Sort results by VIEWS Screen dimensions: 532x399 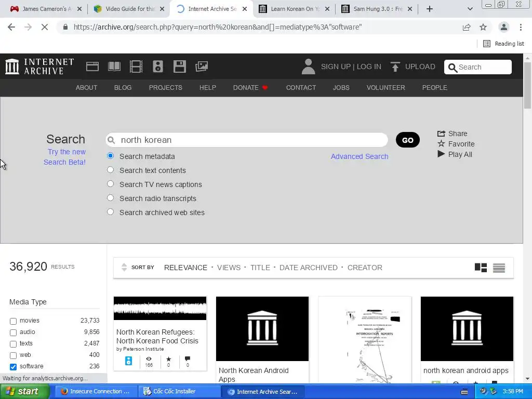pos(229,268)
